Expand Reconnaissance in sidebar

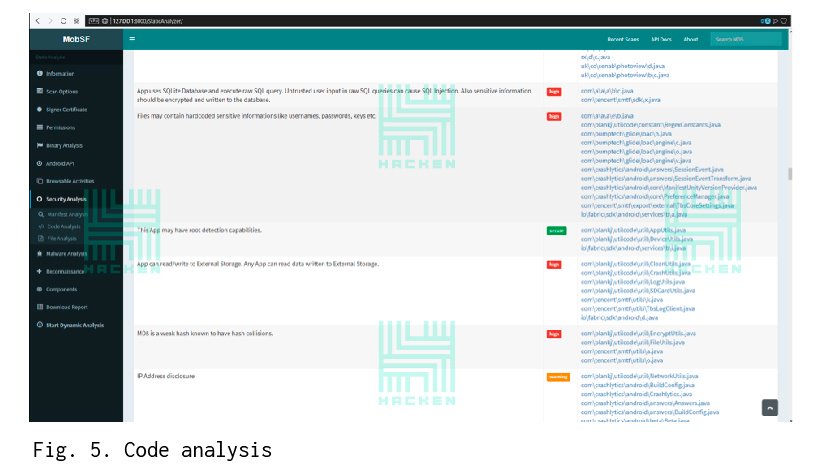[x=64, y=271]
